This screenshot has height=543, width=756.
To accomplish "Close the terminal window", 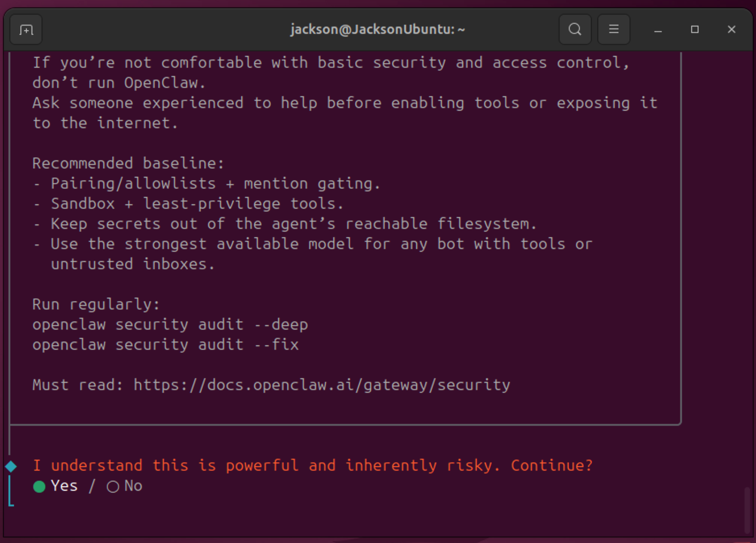I will (x=731, y=30).
